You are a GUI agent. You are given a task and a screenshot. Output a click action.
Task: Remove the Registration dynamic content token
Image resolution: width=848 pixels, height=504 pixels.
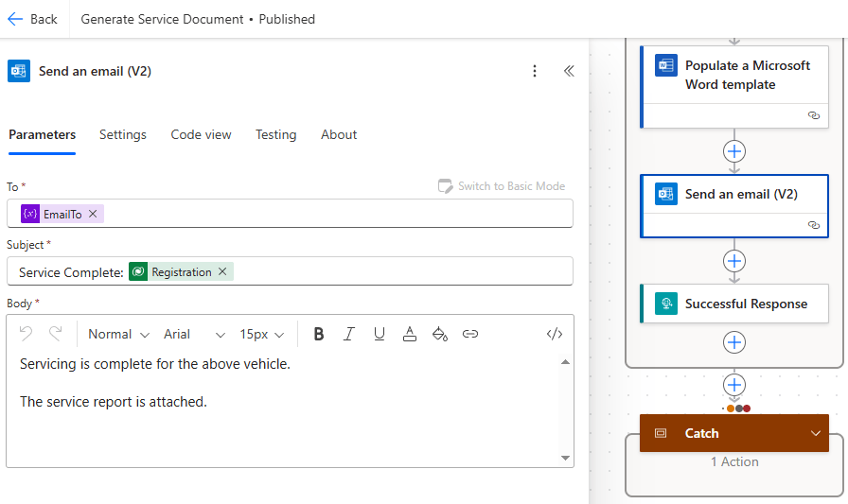(x=222, y=272)
